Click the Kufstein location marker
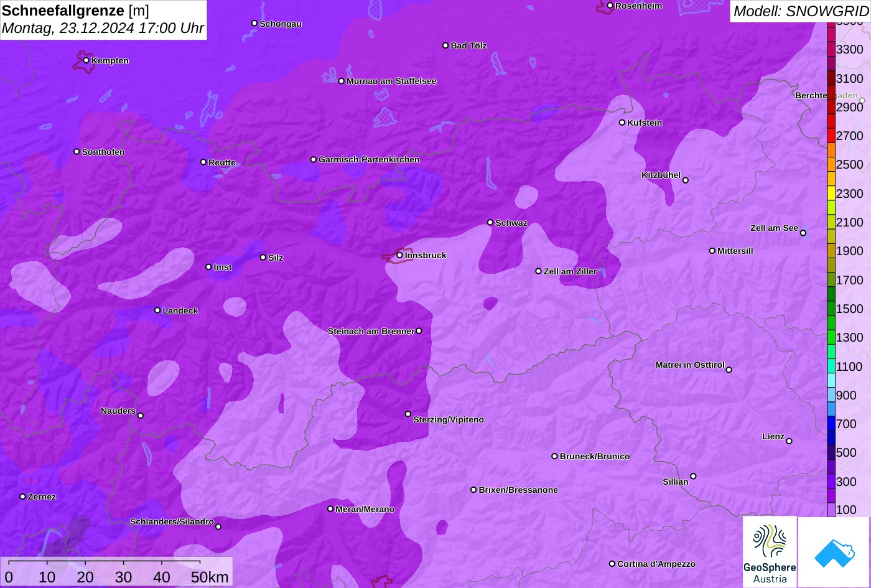This screenshot has height=588, width=871. [x=622, y=123]
